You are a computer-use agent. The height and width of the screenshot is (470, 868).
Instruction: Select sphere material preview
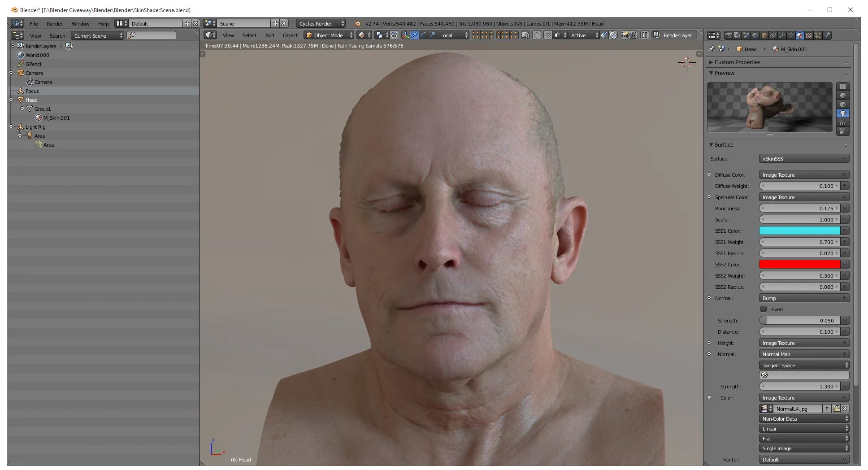843,96
